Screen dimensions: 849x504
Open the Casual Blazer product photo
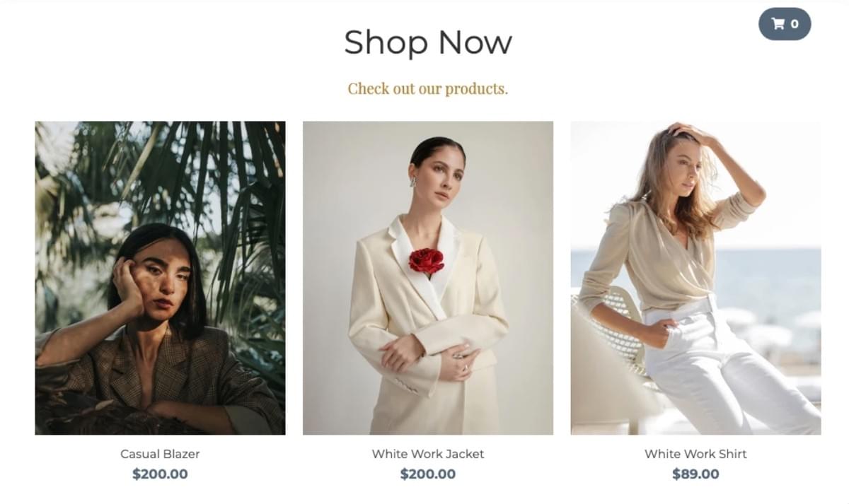[160, 278]
